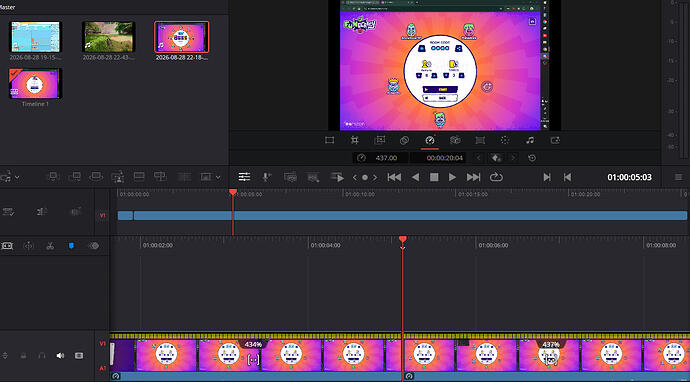
Task: Open the Dynamic Zoom tool
Action: [x=379, y=140]
